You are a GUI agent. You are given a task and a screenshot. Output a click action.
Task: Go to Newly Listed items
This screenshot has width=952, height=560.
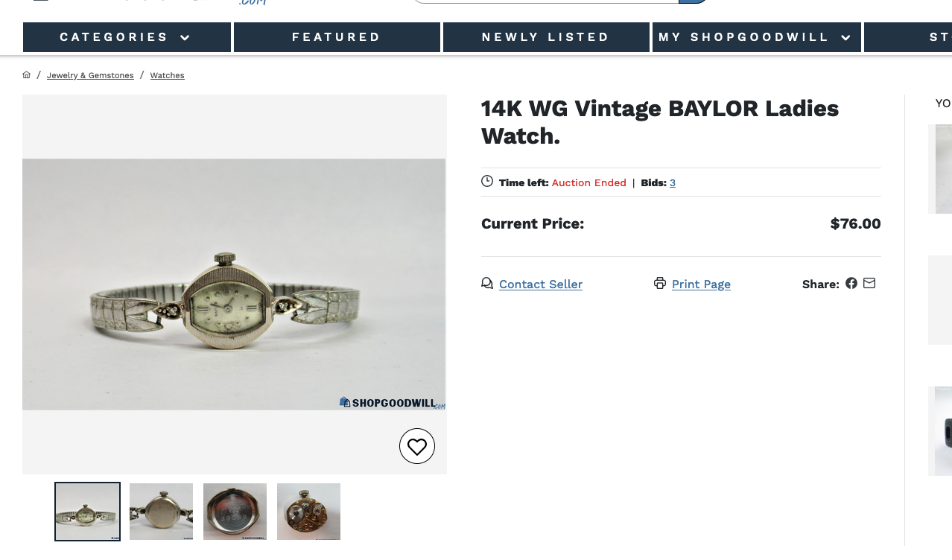[x=546, y=37]
